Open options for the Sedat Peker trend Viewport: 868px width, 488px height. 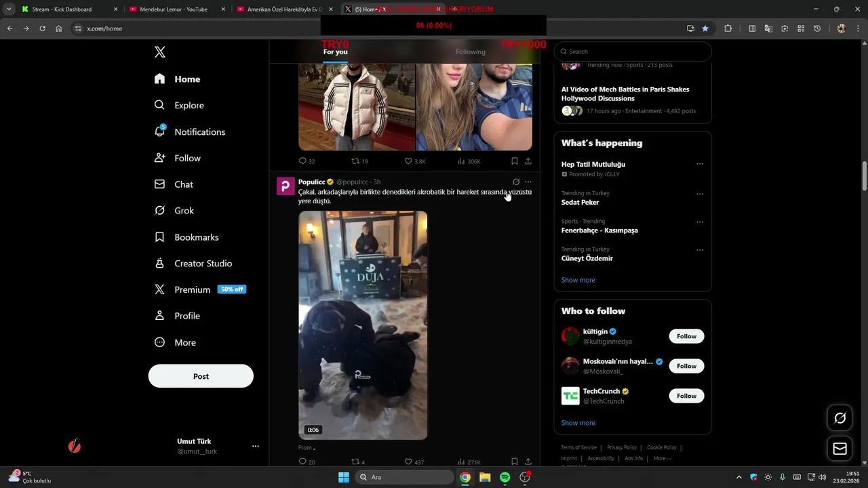(x=700, y=194)
